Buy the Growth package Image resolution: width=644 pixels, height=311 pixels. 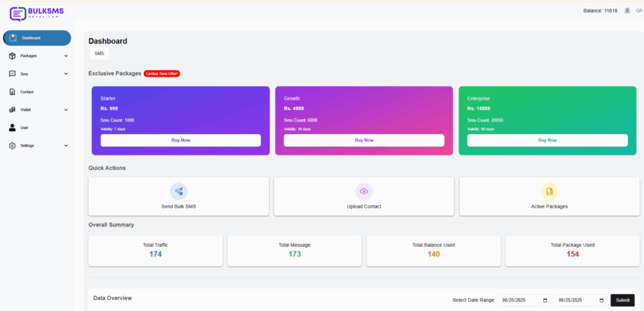pyautogui.click(x=364, y=140)
